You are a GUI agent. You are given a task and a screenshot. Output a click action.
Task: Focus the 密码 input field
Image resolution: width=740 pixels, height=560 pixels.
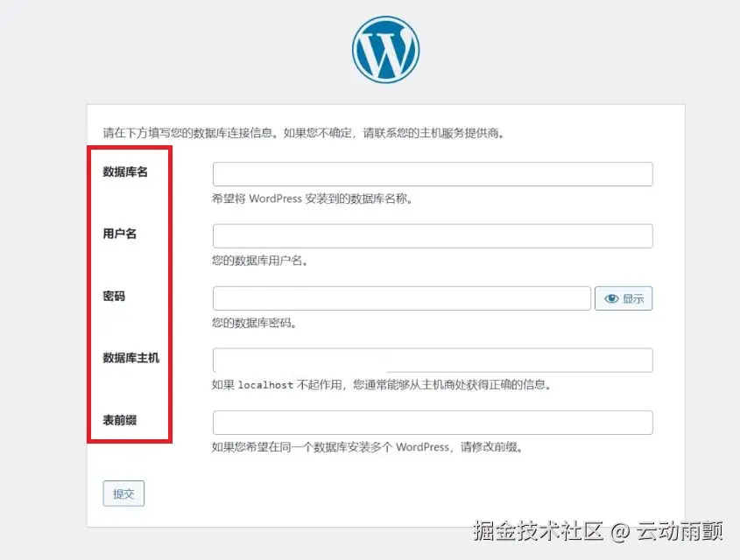coord(402,298)
